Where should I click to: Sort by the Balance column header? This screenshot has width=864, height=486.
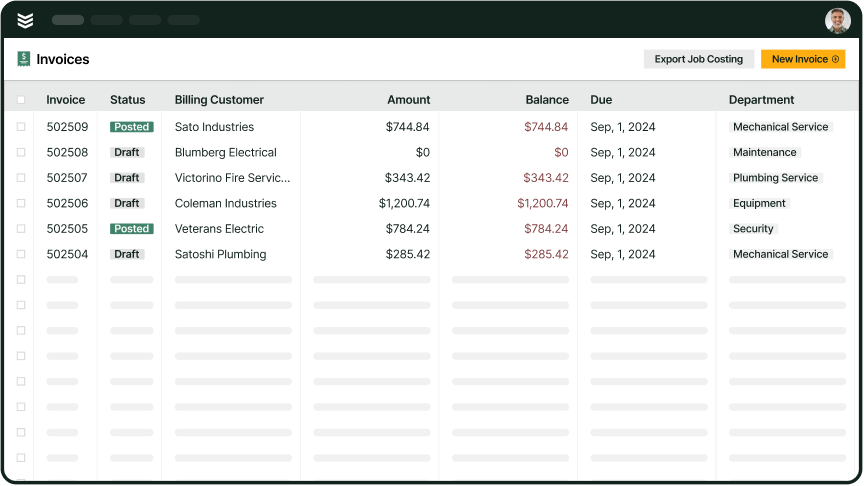pyautogui.click(x=547, y=100)
